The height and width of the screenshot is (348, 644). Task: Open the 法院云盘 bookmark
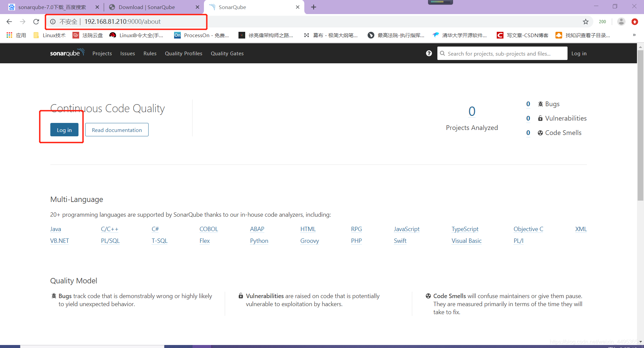tap(88, 35)
